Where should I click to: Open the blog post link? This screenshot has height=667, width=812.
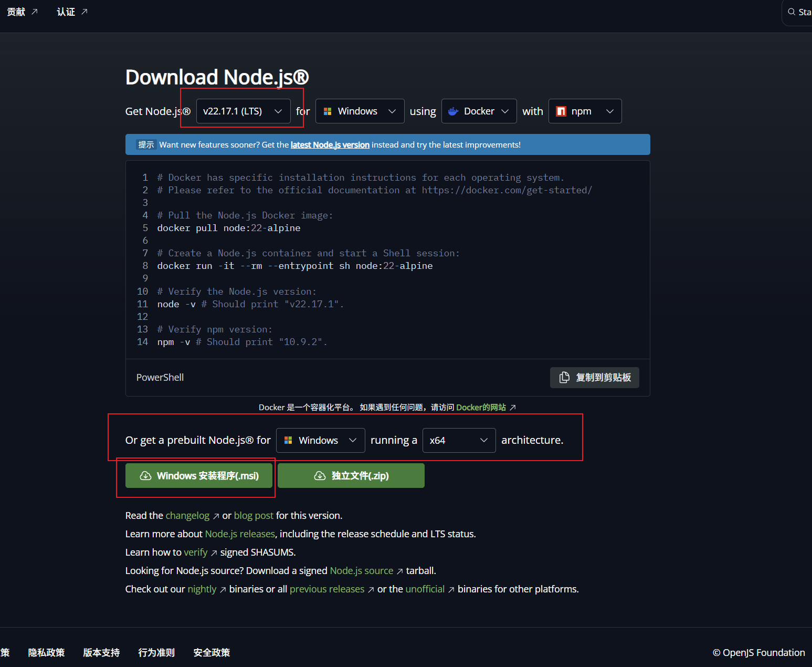click(254, 516)
